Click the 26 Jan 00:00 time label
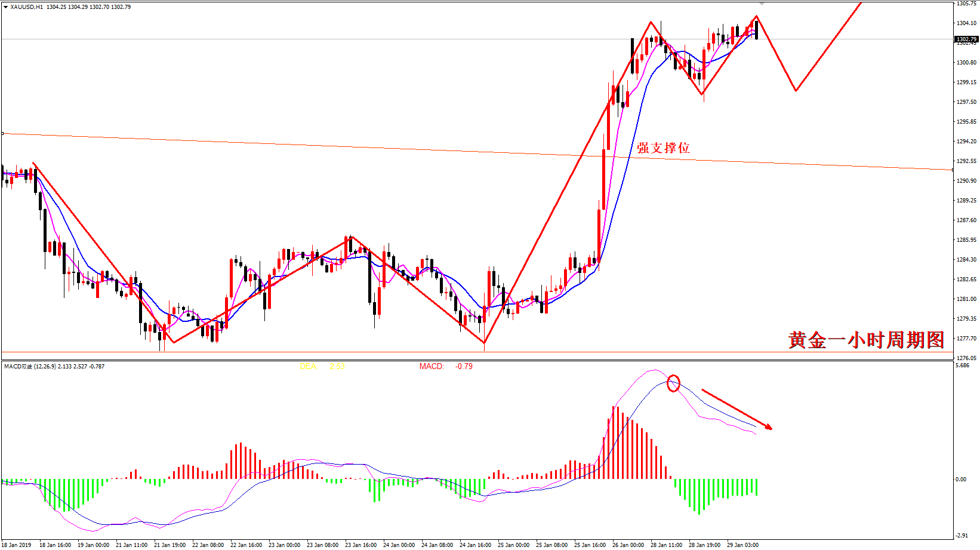The height and width of the screenshot is (550, 980). coord(628,545)
